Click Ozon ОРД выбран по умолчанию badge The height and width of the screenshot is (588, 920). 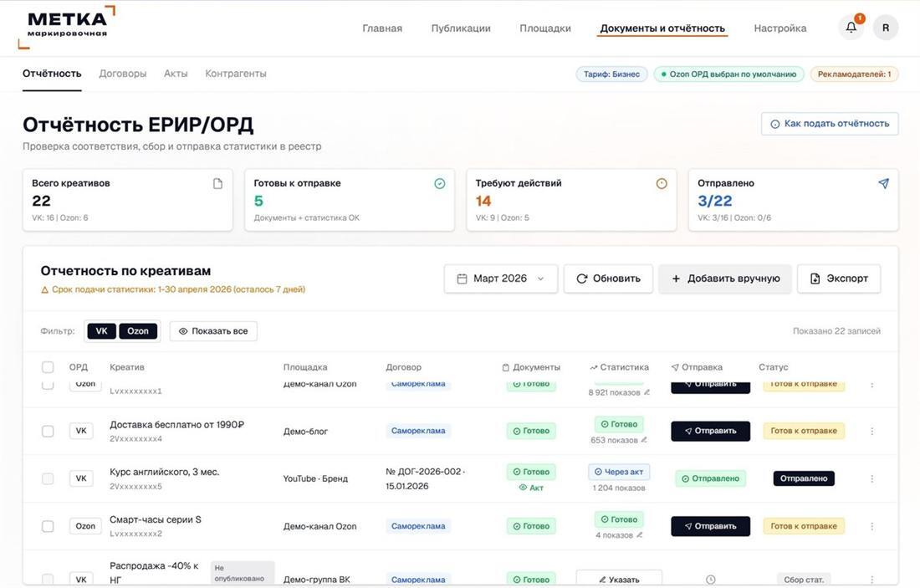(728, 74)
